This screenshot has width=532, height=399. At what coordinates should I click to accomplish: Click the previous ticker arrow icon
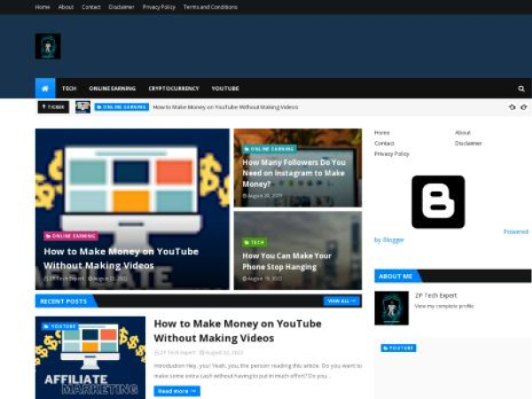tap(512, 107)
